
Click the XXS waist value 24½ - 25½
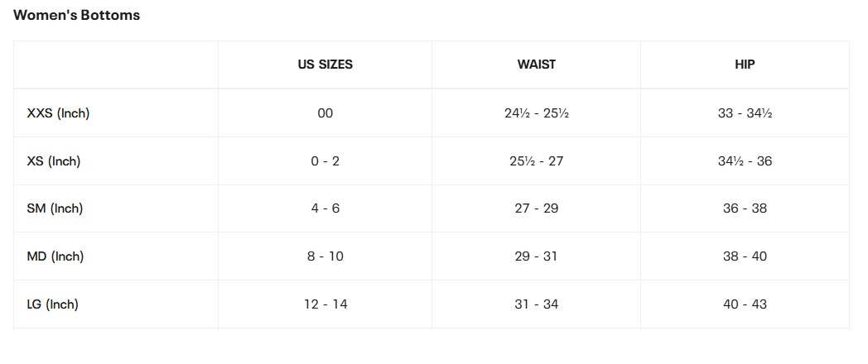click(x=536, y=113)
